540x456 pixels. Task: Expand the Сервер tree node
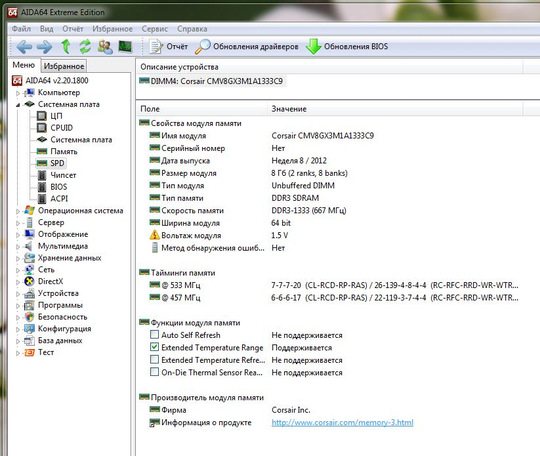18,223
